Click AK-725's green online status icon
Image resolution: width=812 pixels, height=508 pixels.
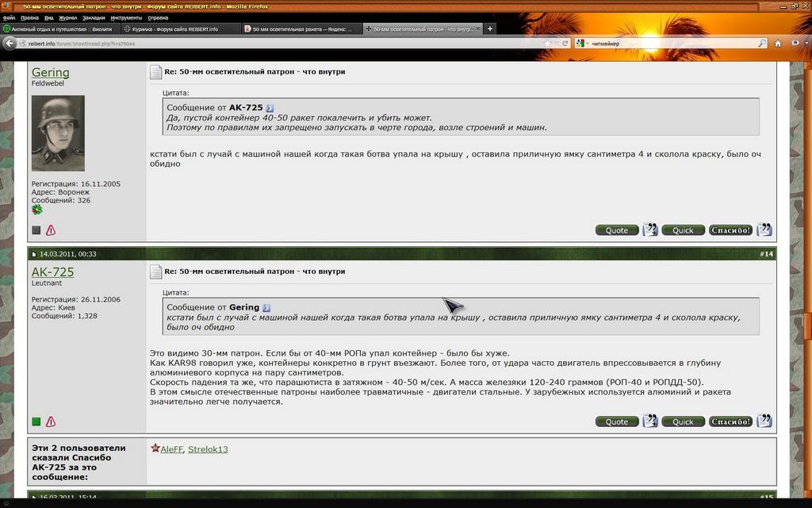pyautogui.click(x=36, y=421)
